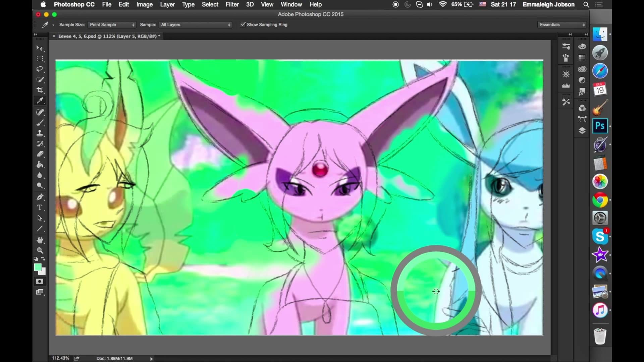Open the Histogram panel icon
The height and width of the screenshot is (362, 644).
click(566, 85)
